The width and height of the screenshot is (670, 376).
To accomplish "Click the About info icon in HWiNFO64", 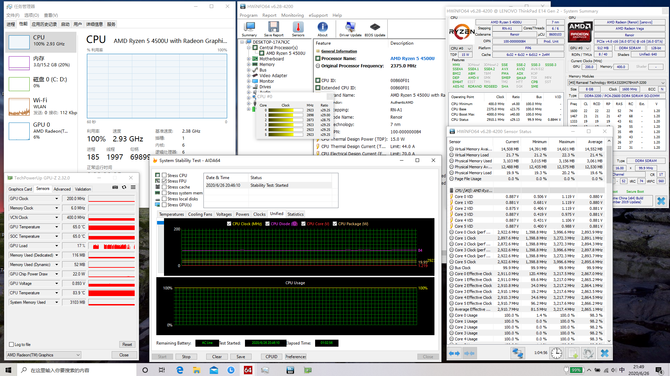I will click(322, 29).
